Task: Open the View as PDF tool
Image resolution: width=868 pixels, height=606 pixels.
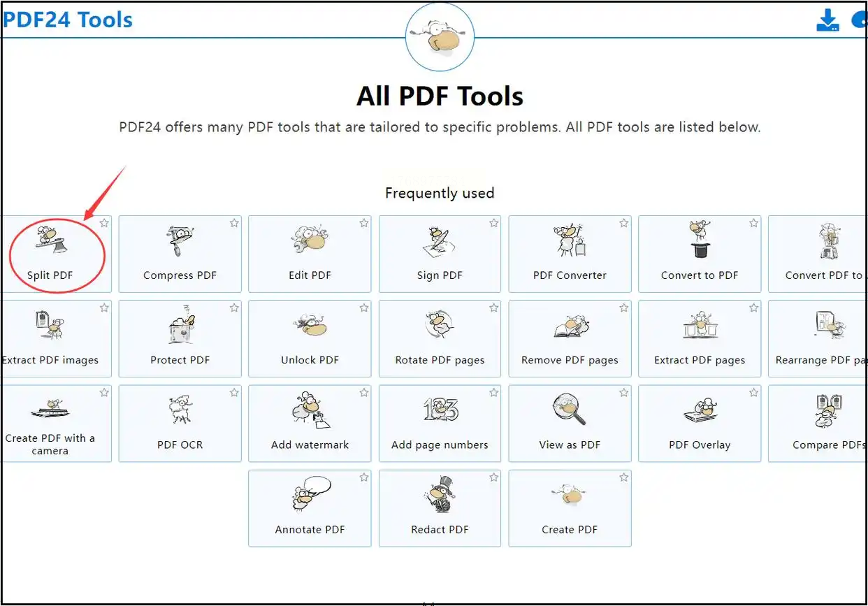Action: [570, 424]
